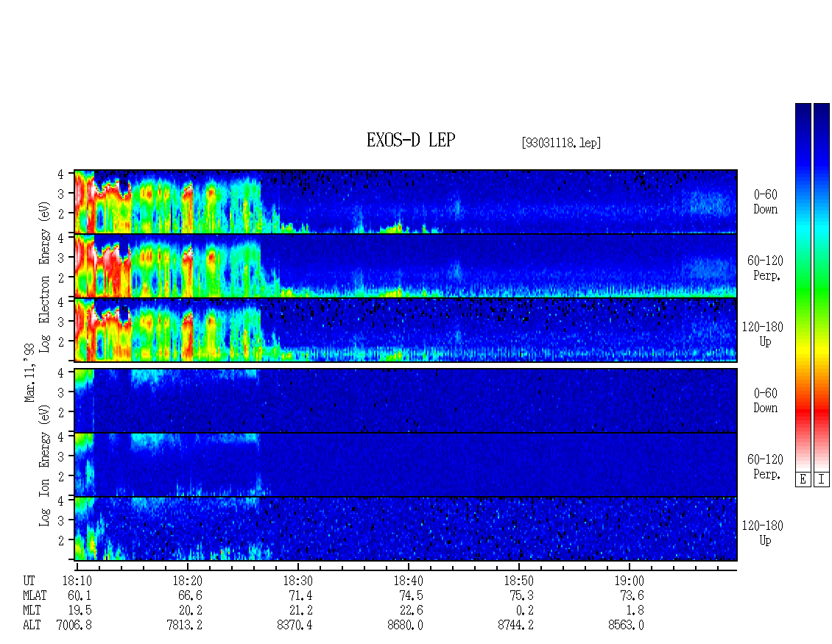Click the electron panel's 0-60 Down label
The width and height of the screenshot is (832, 644).
point(765,202)
